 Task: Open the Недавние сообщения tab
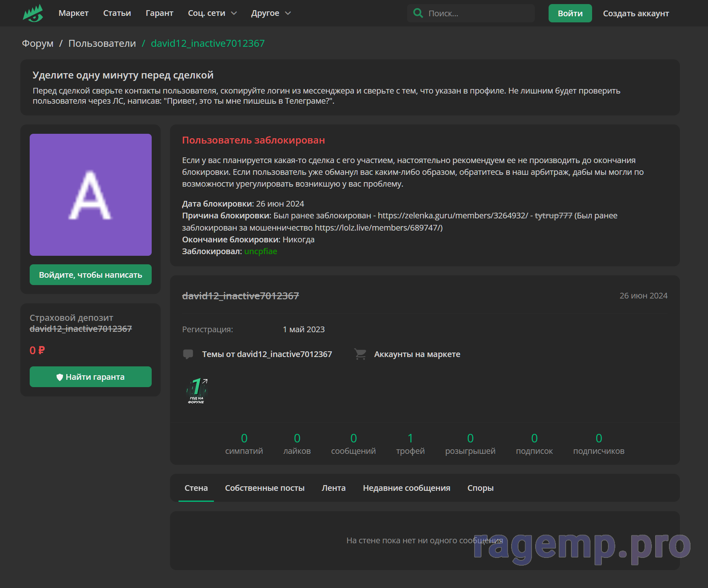pyautogui.click(x=406, y=488)
